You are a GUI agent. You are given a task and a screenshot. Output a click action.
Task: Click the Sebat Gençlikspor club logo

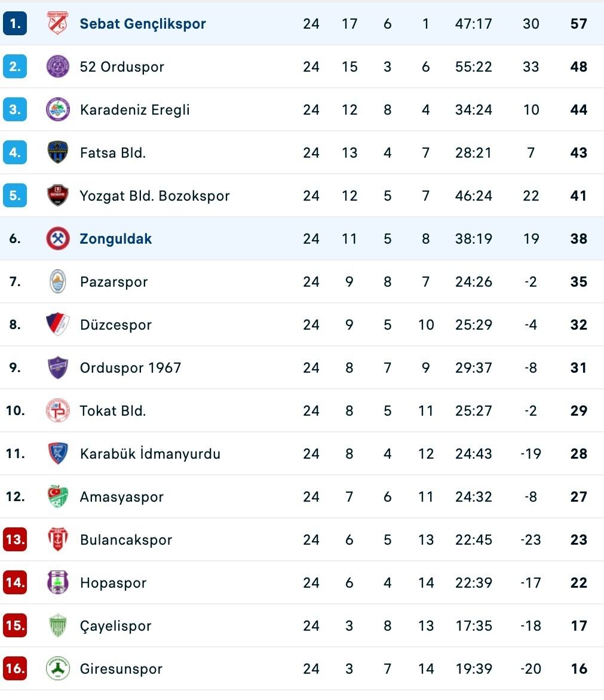pos(58,24)
